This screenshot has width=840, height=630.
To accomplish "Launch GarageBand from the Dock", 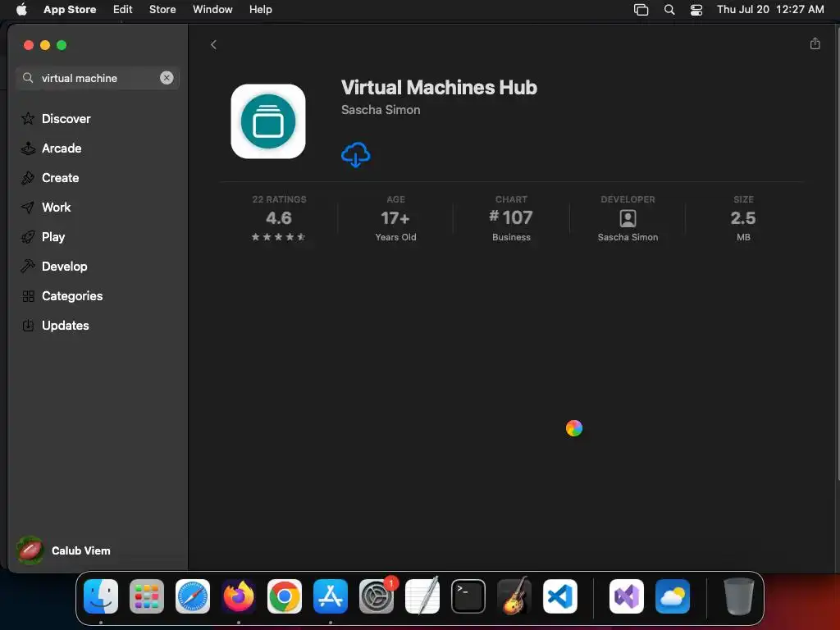I will 514,596.
